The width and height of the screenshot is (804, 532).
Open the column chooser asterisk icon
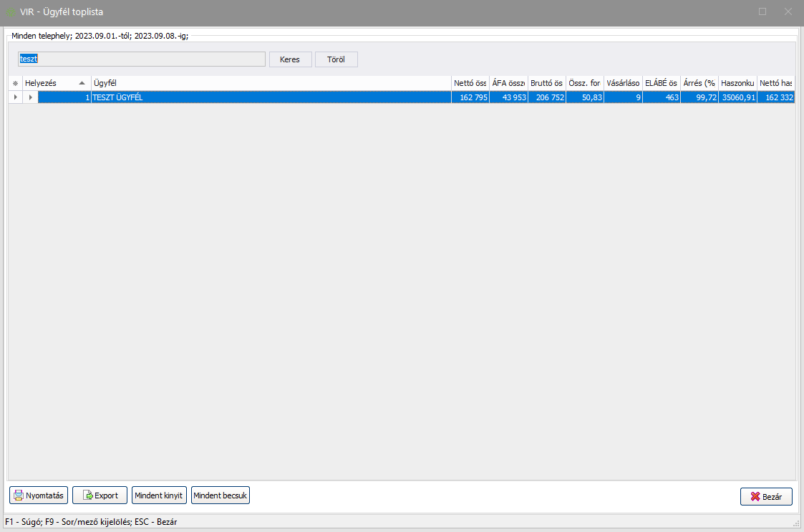point(15,84)
